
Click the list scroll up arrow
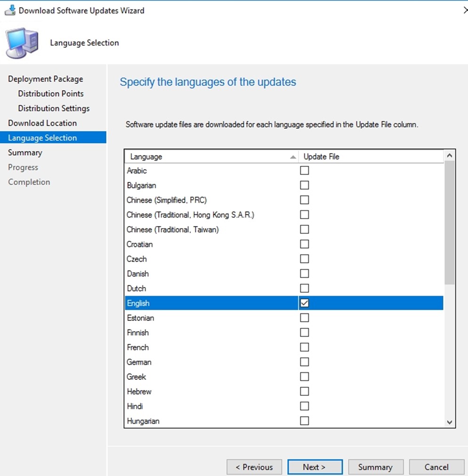(450, 156)
